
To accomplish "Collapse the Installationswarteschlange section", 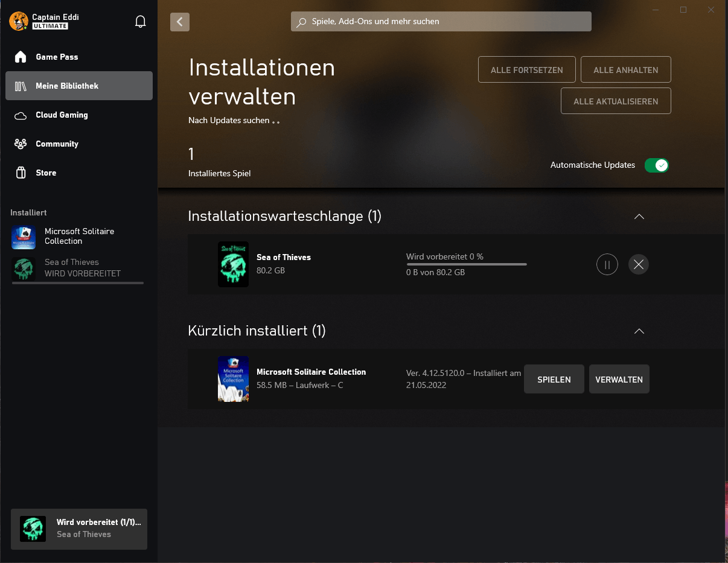I will [x=639, y=217].
